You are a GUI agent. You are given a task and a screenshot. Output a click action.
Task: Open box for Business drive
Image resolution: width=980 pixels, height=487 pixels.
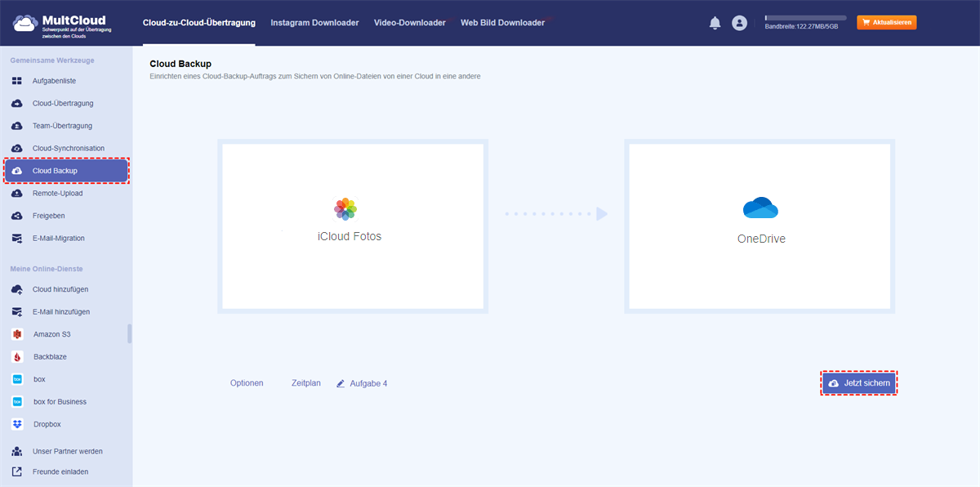click(60, 402)
